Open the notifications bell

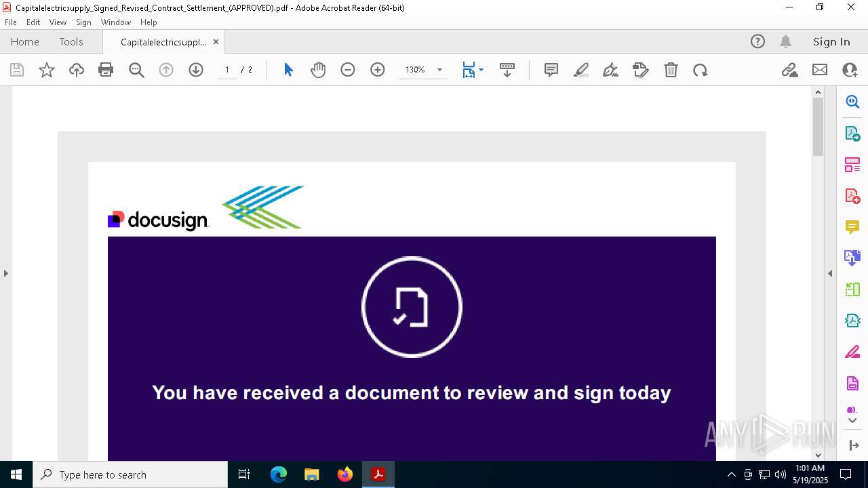click(x=785, y=41)
